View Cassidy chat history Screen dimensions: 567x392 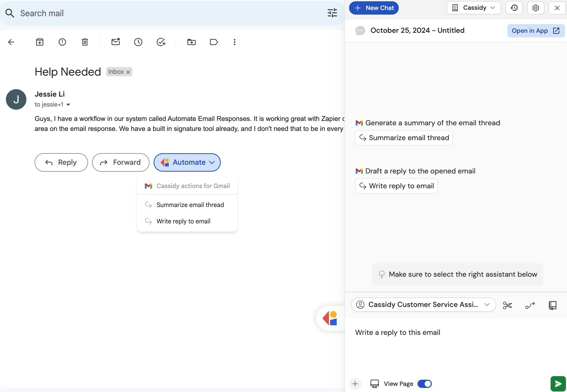tap(514, 8)
